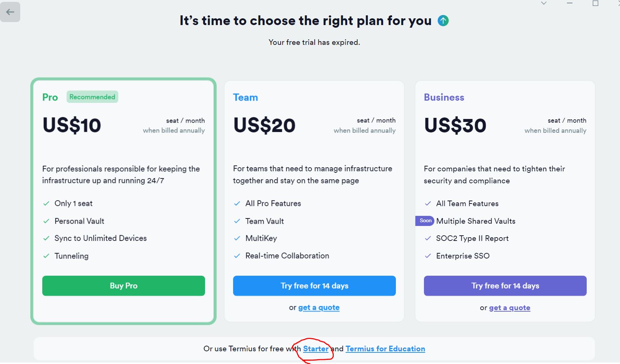This screenshot has width=620, height=364.
Task: Click the checkmark next to Tunneling
Action: (46, 256)
